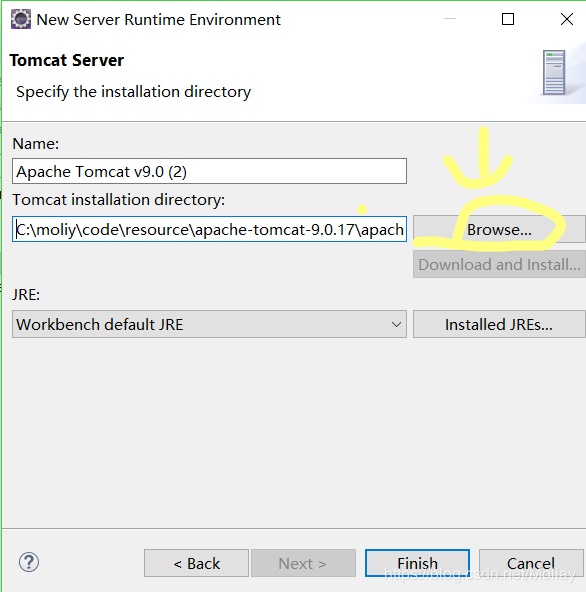
Task: Click the 'Tomcat installation directory:' label
Action: [119, 200]
